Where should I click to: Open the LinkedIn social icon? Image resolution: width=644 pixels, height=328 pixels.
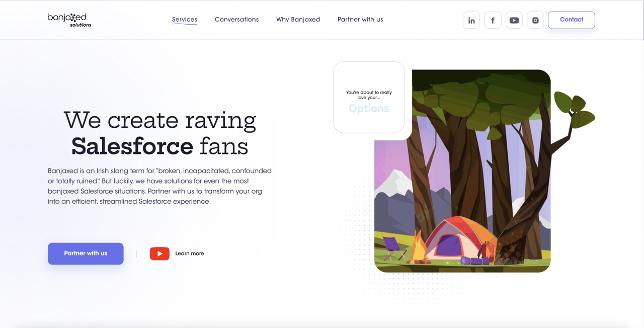471,20
